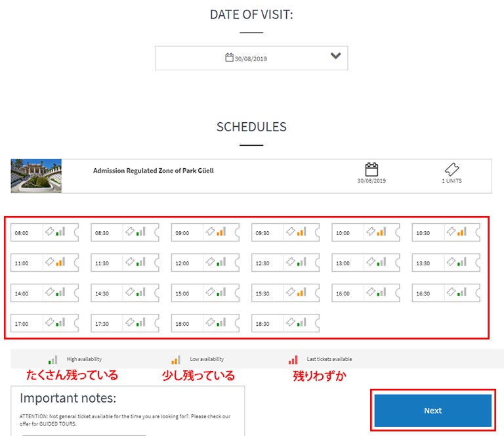This screenshot has height=436, width=504.
Task: Select the 10:00 entry time
Action: coord(366,232)
